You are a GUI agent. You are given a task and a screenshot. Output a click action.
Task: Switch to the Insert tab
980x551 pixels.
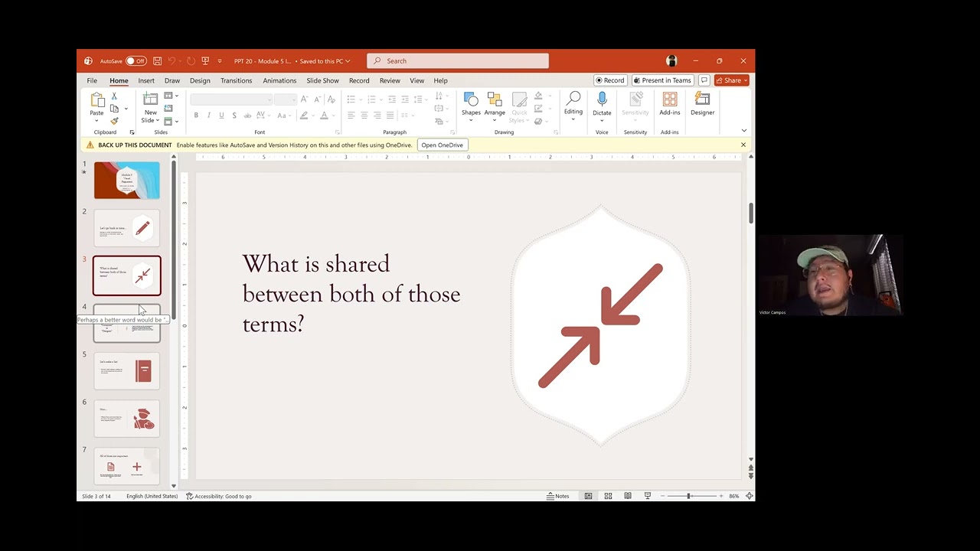pyautogui.click(x=146, y=80)
